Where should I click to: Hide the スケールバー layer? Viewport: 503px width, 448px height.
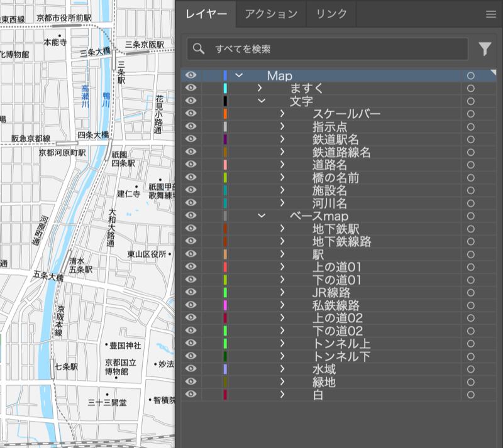point(191,114)
